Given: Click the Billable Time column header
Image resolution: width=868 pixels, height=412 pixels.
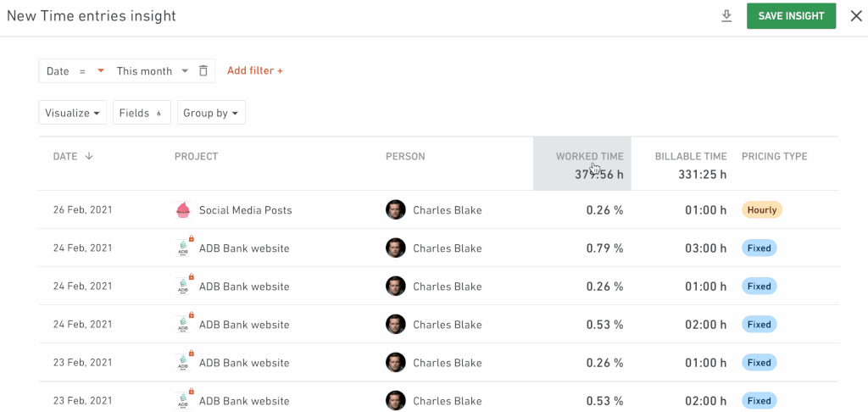Looking at the screenshot, I should click(691, 156).
